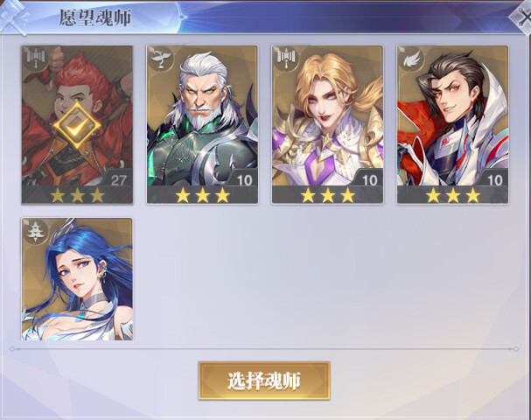Select the blue-haired woman hero card
Image resolution: width=531 pixels, height=420 pixels.
point(77,279)
